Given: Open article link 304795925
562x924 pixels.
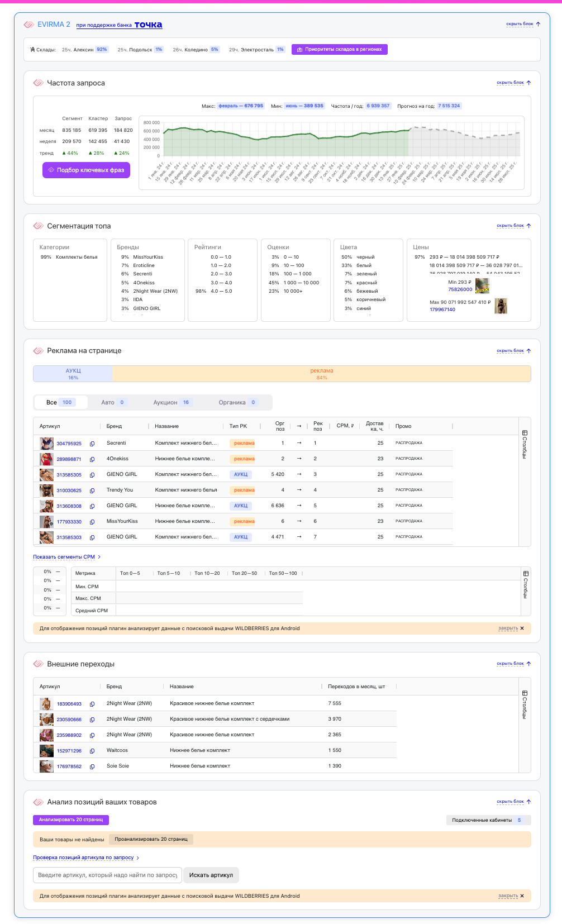Looking at the screenshot, I should tap(69, 444).
